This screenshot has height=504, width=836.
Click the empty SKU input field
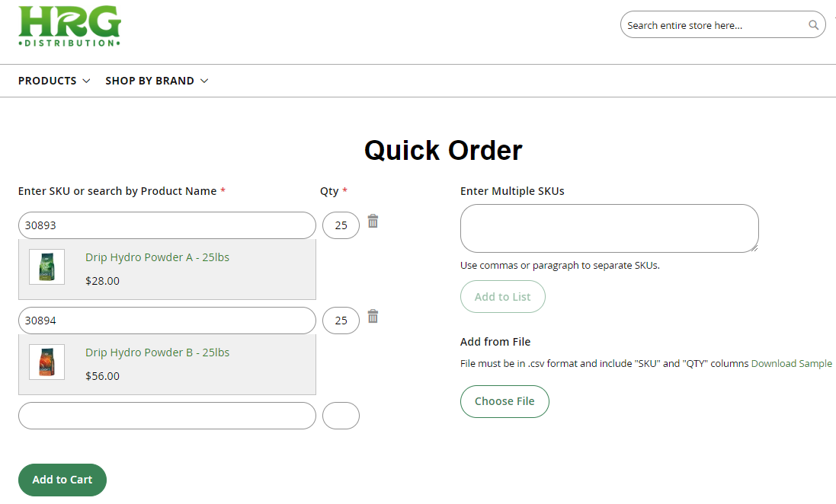tap(167, 416)
